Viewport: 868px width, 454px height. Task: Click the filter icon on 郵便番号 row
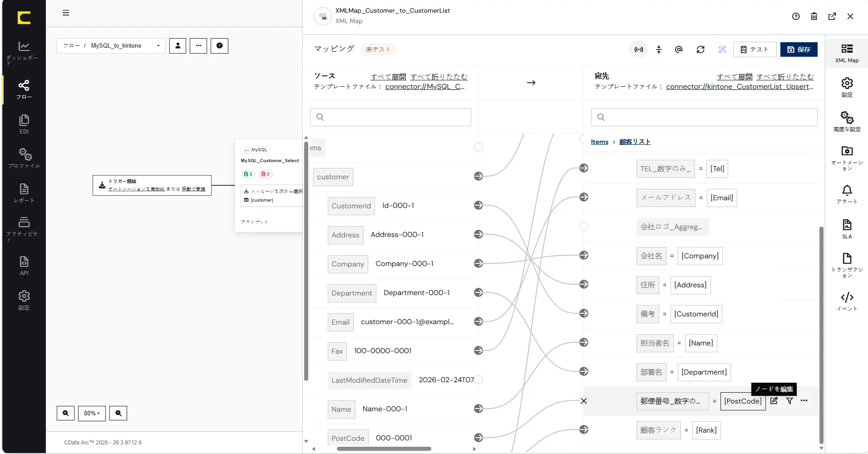(789, 401)
